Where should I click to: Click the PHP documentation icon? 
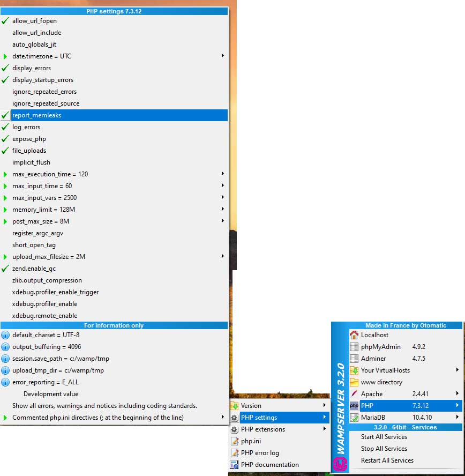234,465
